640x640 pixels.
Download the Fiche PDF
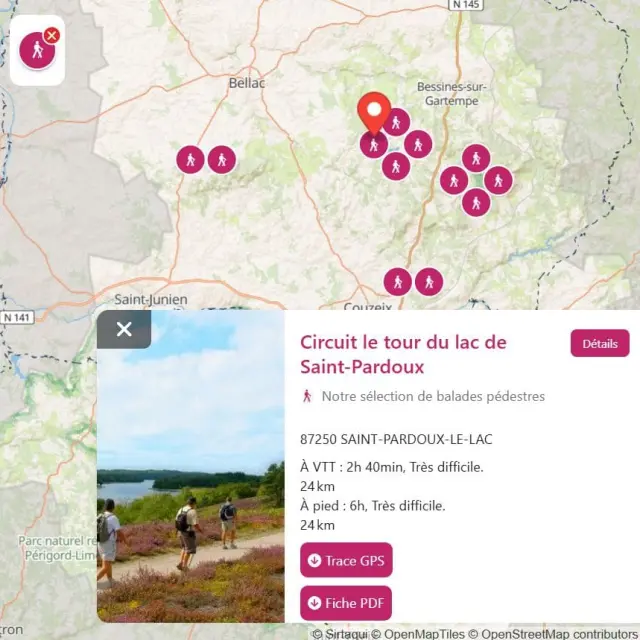pyautogui.click(x=346, y=603)
